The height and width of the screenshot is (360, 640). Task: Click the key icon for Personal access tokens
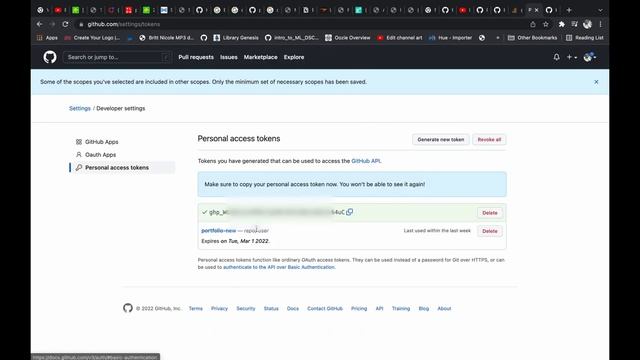point(79,167)
